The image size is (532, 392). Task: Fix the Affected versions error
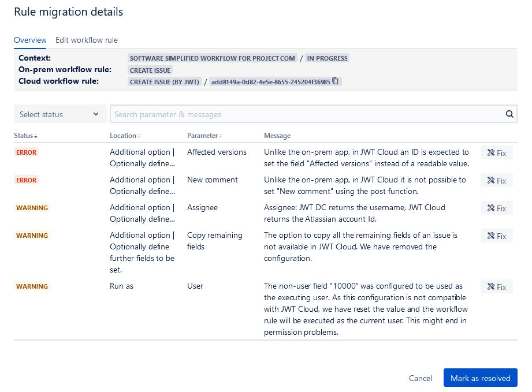point(496,152)
